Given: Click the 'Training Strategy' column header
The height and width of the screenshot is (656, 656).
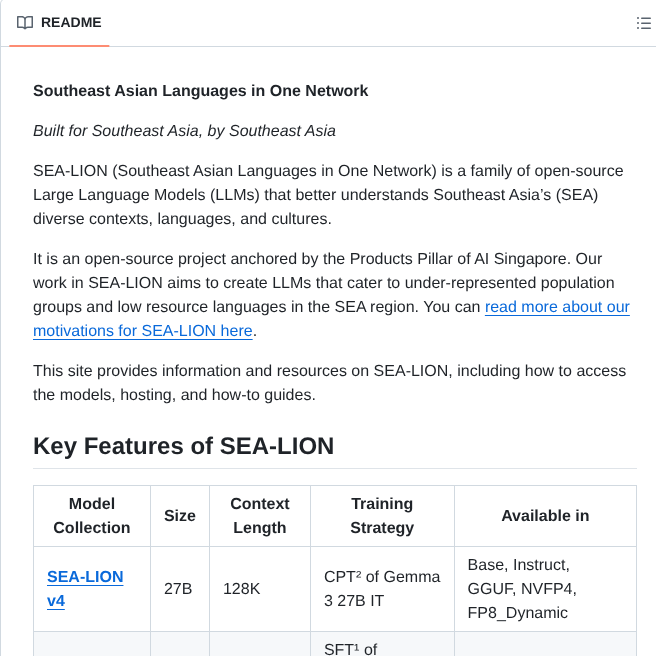Looking at the screenshot, I should 382,516.
